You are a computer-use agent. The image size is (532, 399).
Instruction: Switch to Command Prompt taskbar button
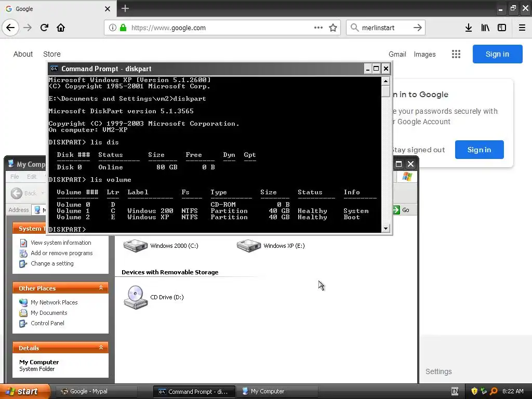click(194, 392)
